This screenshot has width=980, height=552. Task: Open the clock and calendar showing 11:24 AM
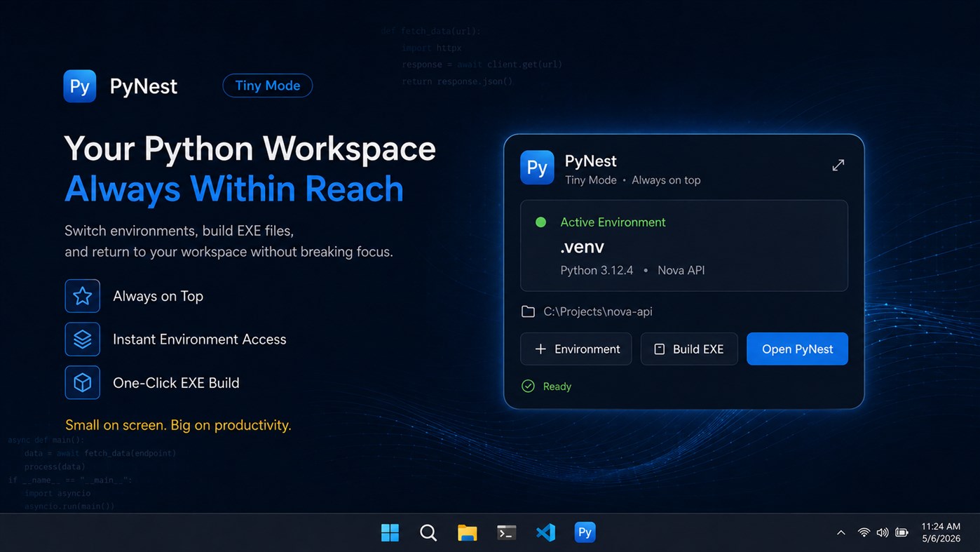click(x=941, y=532)
